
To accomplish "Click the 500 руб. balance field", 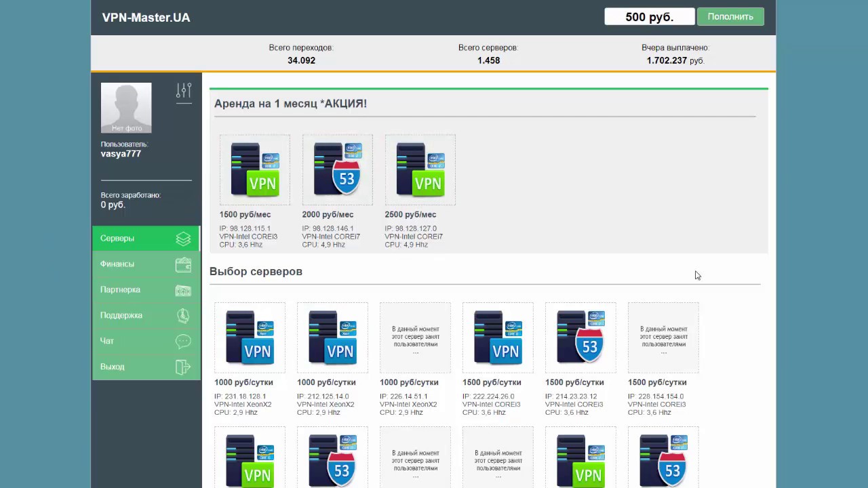I will [x=650, y=17].
